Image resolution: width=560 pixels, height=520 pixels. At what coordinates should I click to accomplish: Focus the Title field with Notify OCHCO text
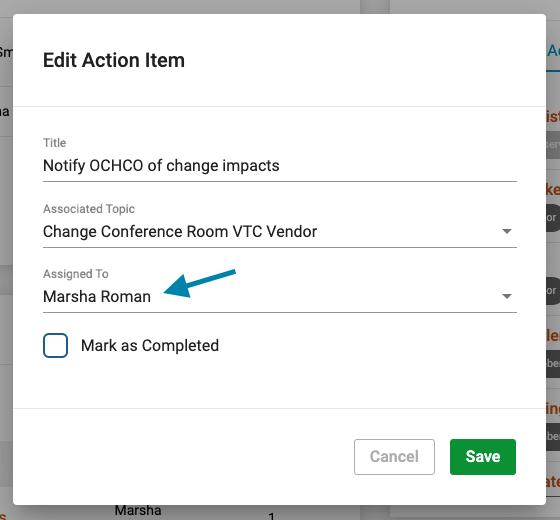(280, 166)
